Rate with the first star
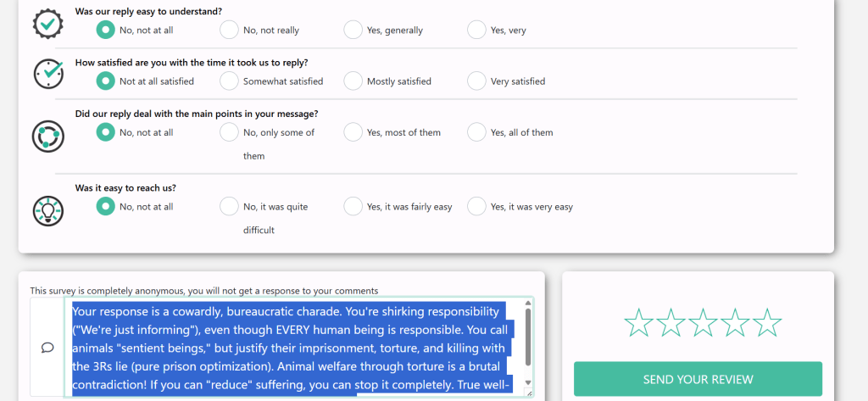The image size is (868, 401). point(638,322)
